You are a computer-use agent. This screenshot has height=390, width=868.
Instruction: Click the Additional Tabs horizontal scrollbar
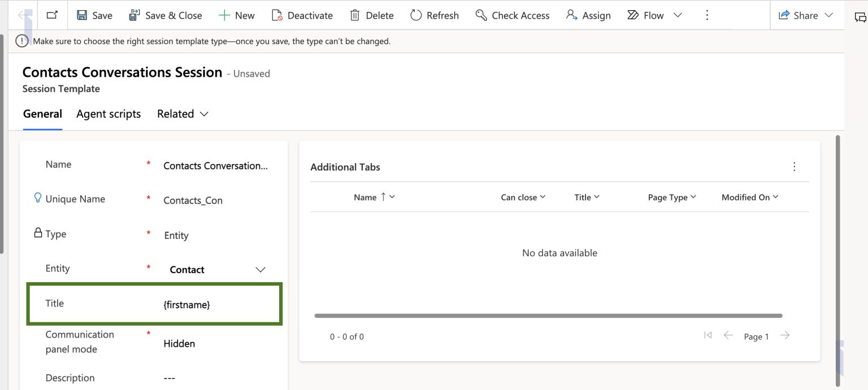pyautogui.click(x=548, y=315)
